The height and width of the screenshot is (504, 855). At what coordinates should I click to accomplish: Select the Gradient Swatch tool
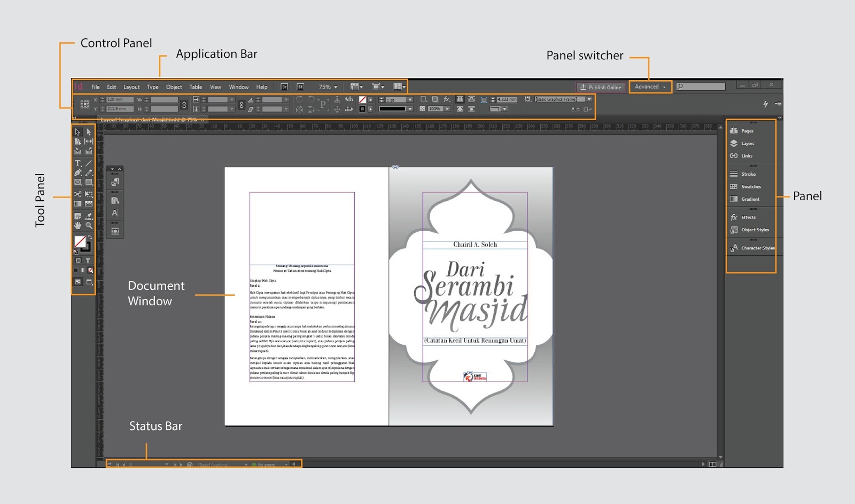click(77, 204)
